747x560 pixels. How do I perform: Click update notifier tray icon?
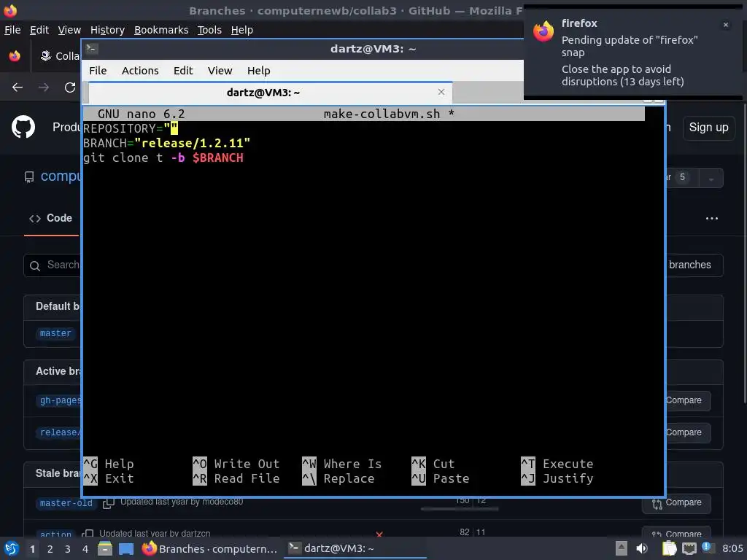707,548
